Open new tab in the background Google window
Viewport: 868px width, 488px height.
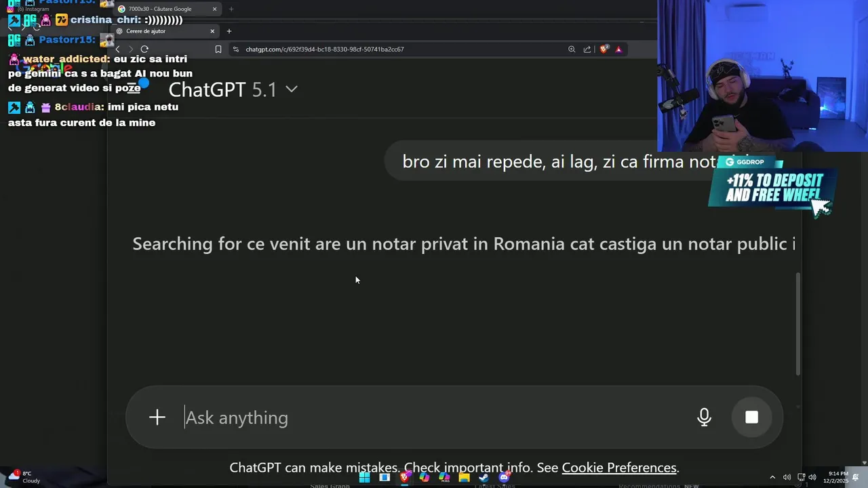pyautogui.click(x=231, y=9)
